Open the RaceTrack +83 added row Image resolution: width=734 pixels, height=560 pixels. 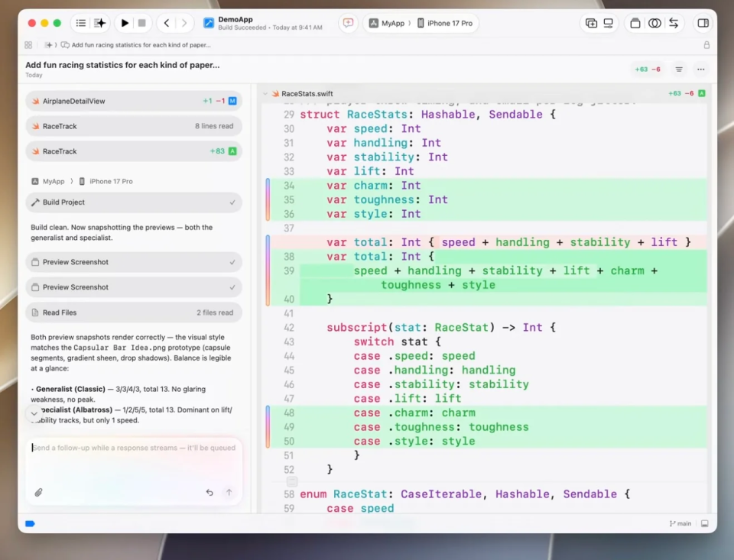coord(134,151)
